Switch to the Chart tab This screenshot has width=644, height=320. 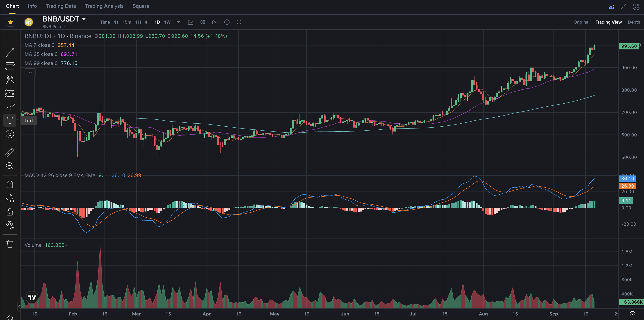[x=12, y=6]
